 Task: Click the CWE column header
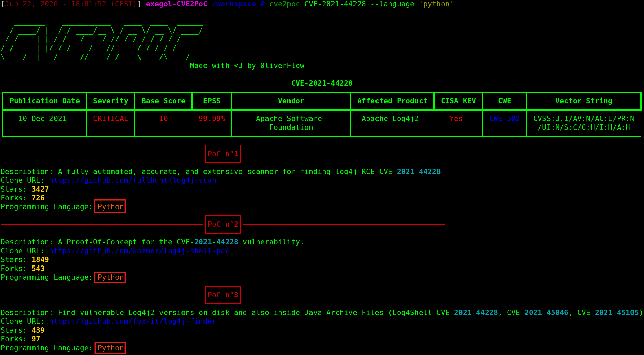[505, 101]
